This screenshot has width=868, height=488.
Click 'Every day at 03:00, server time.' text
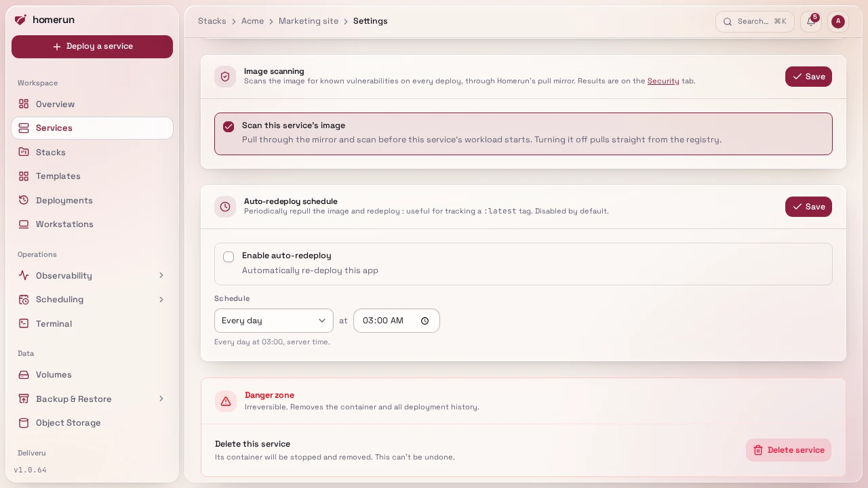[x=272, y=342]
